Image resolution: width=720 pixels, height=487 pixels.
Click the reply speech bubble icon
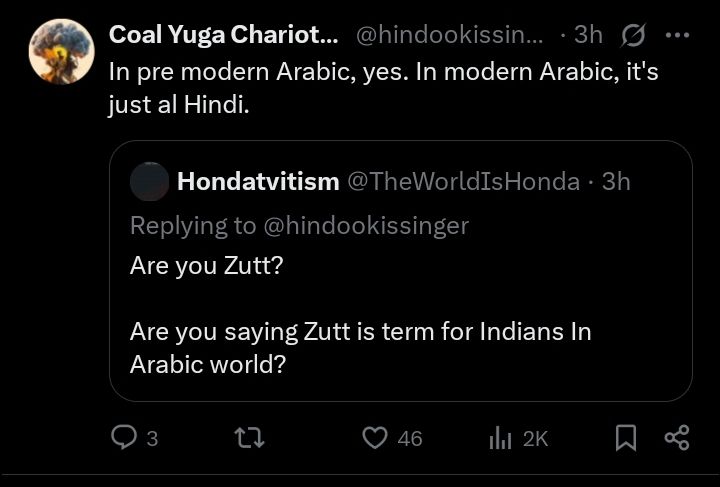[123, 438]
